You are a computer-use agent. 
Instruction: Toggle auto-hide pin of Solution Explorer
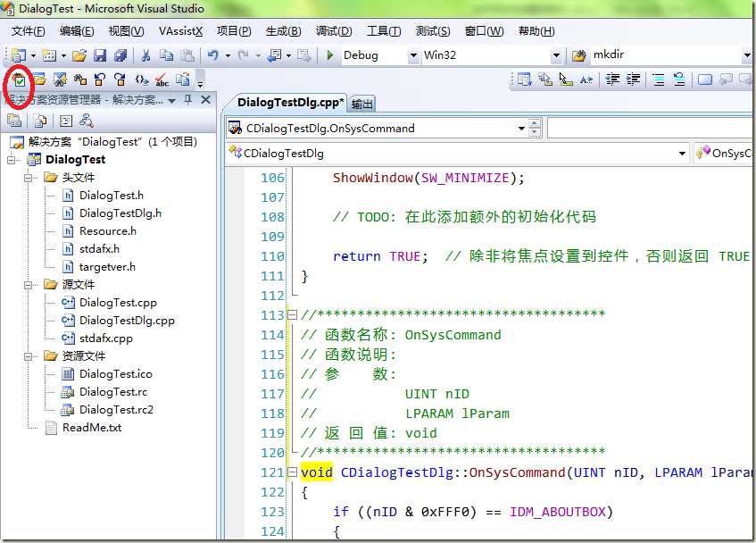pyautogui.click(x=187, y=100)
